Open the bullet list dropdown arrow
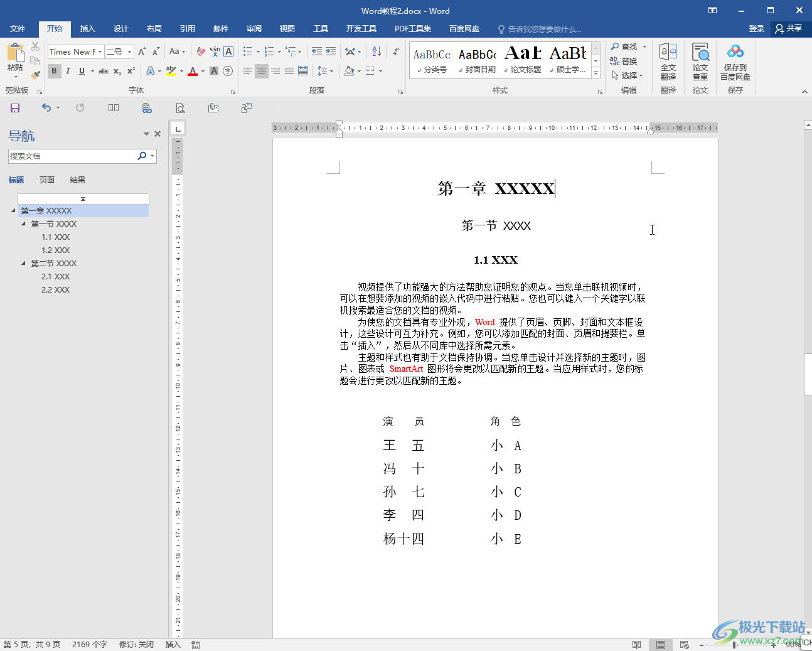812x651 pixels. click(x=258, y=51)
